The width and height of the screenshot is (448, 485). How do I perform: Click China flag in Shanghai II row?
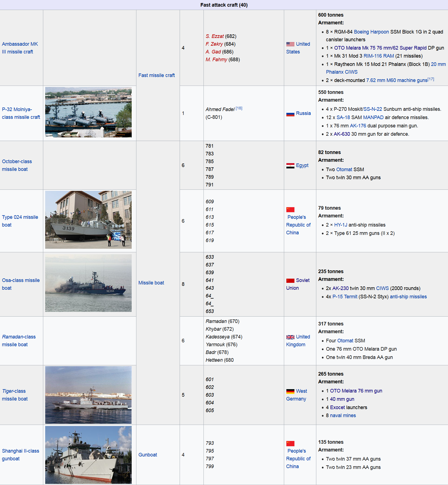pyautogui.click(x=290, y=443)
